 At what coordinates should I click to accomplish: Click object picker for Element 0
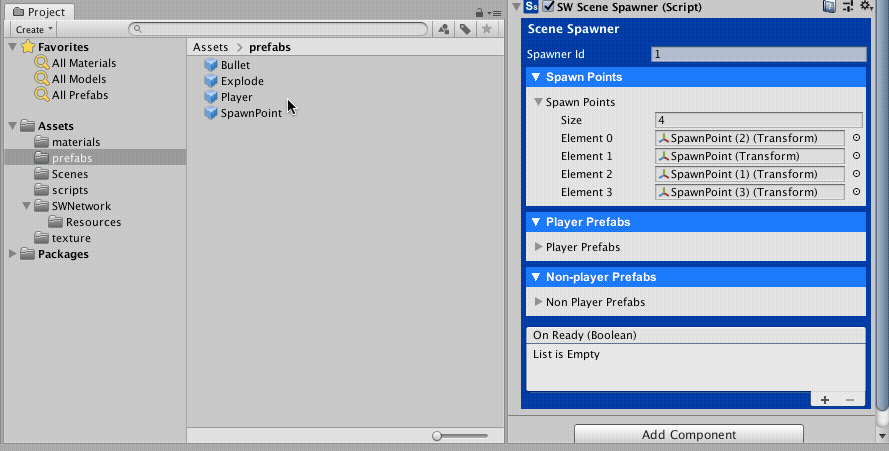coord(856,138)
